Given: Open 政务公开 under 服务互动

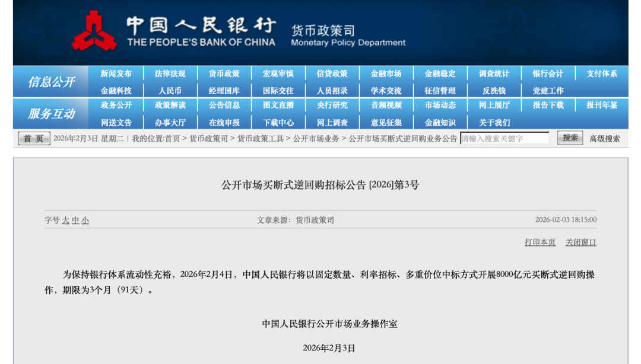Looking at the screenshot, I should coord(116,105).
